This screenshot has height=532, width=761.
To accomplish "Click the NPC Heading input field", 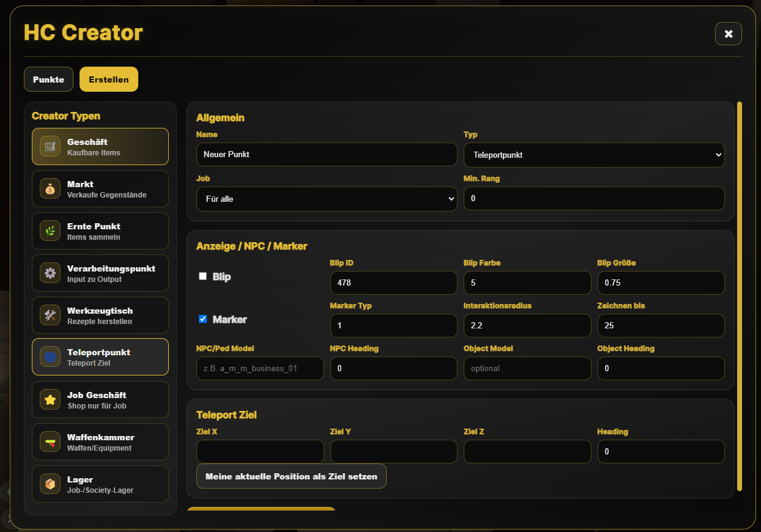I will (393, 368).
